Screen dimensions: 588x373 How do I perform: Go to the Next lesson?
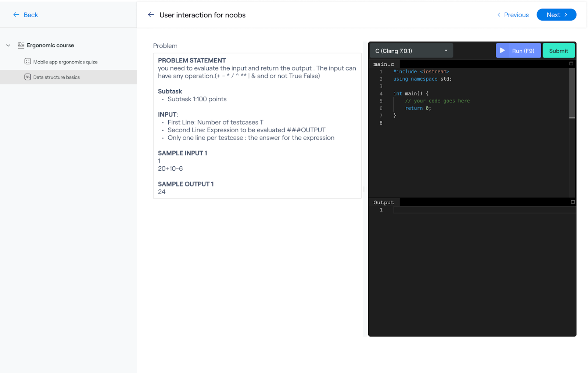[556, 15]
